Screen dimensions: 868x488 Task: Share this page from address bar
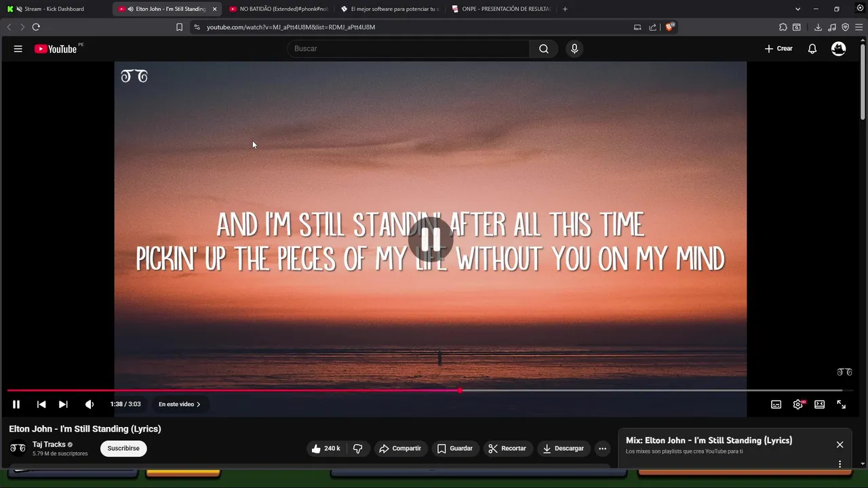(652, 27)
